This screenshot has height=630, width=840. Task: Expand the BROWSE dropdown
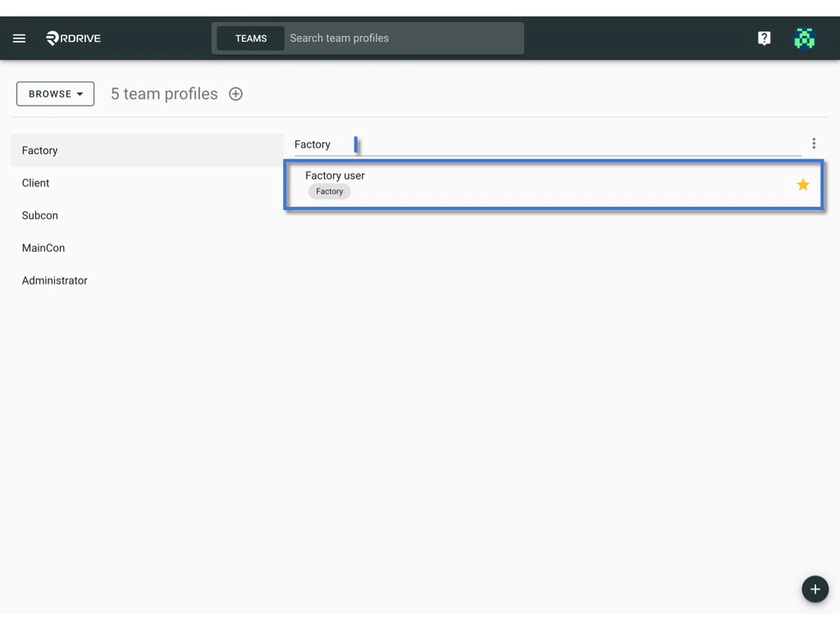click(x=54, y=94)
